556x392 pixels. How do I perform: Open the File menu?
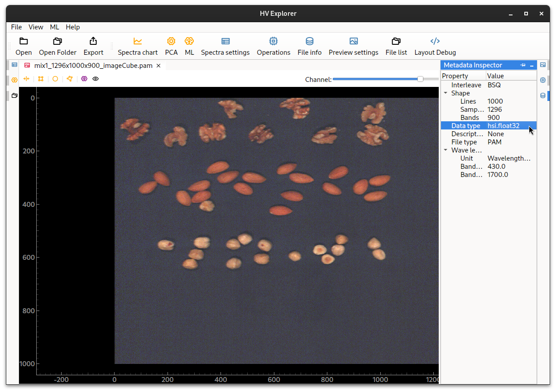pos(16,27)
